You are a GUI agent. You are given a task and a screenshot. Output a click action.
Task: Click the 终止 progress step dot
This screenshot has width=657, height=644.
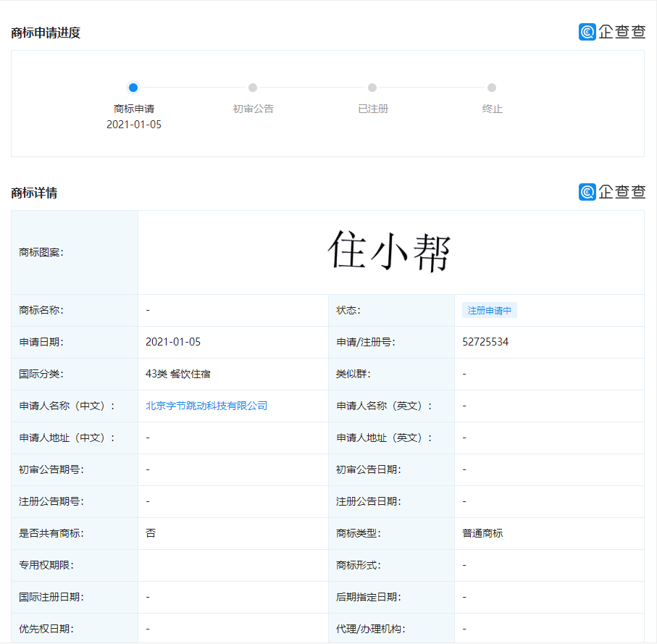[x=492, y=88]
